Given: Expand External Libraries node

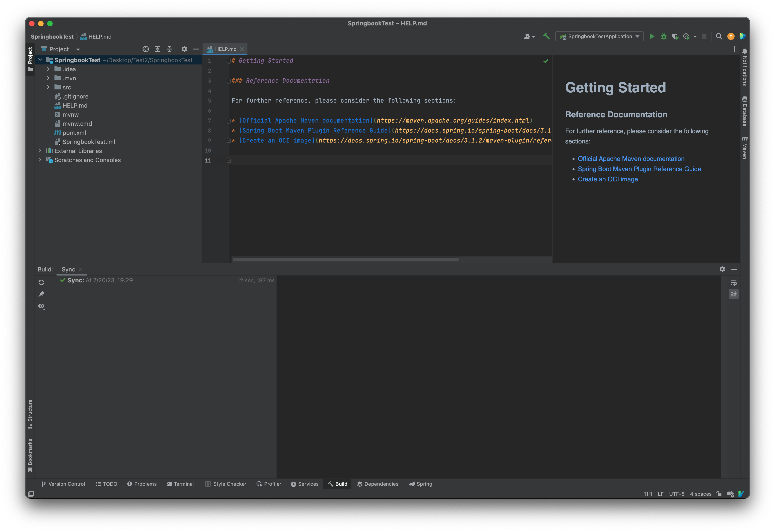Looking at the screenshot, I should coord(40,151).
